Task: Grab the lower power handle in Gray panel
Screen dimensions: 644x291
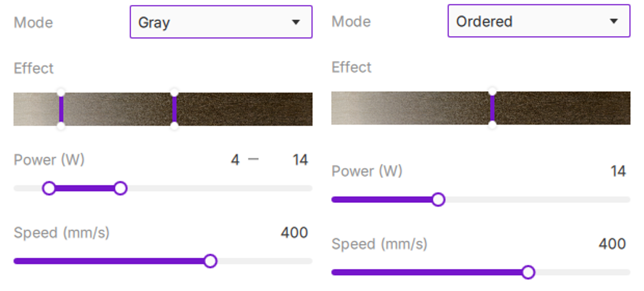Action: click(49, 188)
